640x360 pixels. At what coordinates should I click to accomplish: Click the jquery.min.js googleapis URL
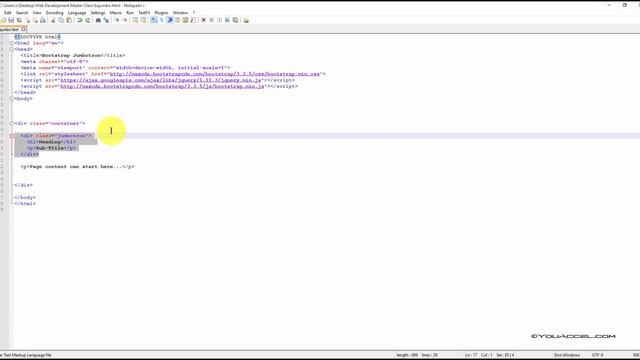coord(160,80)
